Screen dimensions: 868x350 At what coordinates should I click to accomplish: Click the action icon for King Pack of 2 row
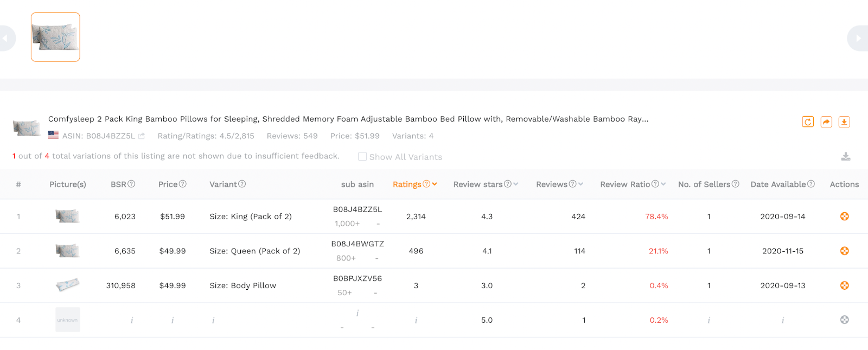845,217
